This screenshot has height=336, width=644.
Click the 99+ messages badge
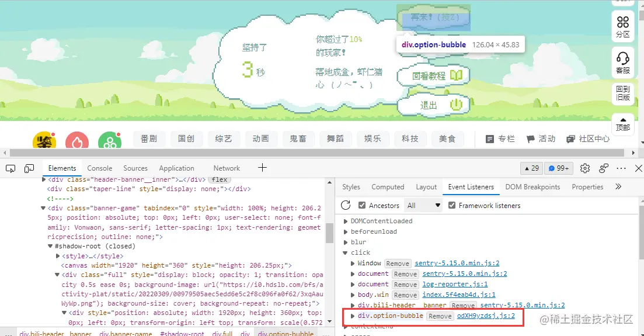coord(559,168)
